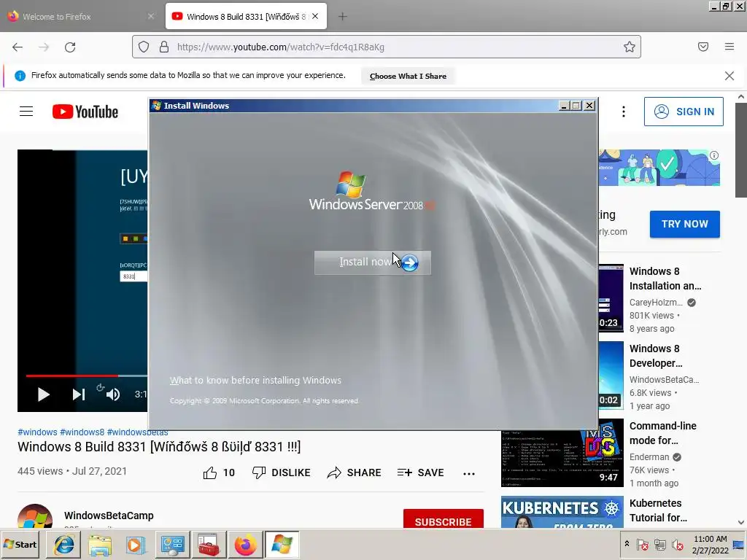This screenshot has width=747, height=560.
Task: Show hidden tray icons arrow
Action: click(627, 544)
